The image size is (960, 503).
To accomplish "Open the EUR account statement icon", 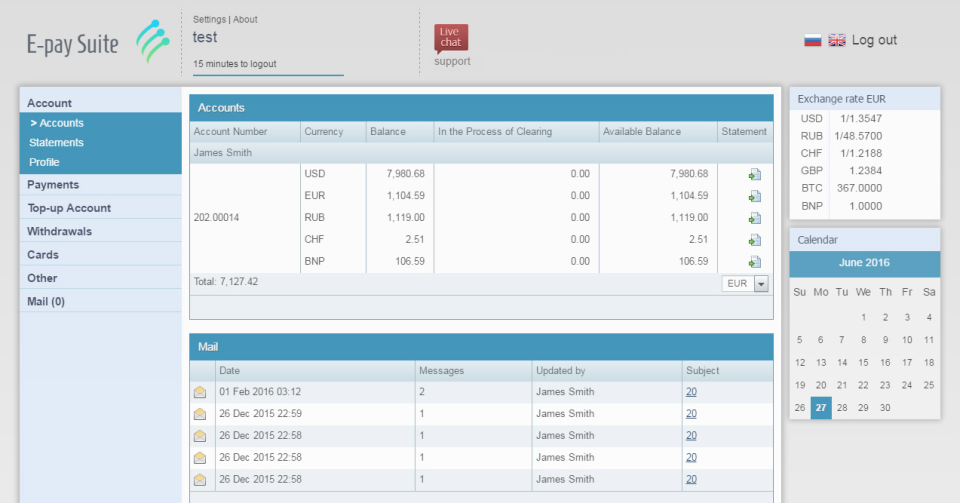I will tap(754, 196).
